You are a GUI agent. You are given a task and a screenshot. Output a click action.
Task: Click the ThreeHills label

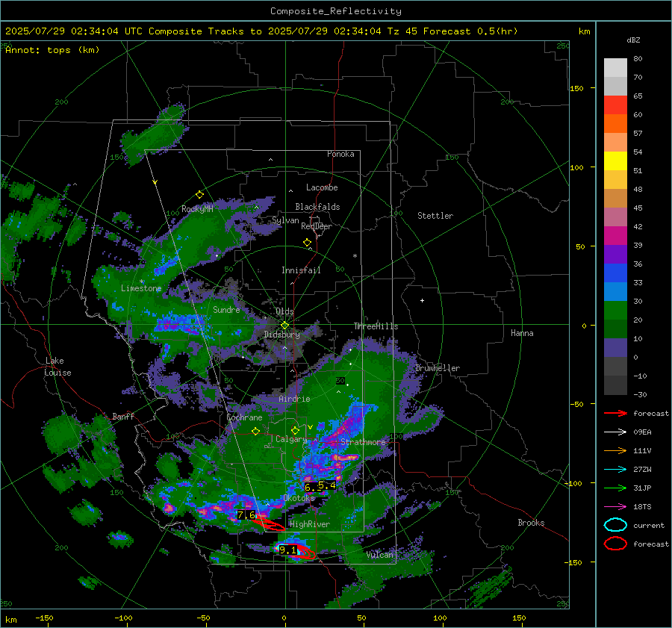(376, 326)
